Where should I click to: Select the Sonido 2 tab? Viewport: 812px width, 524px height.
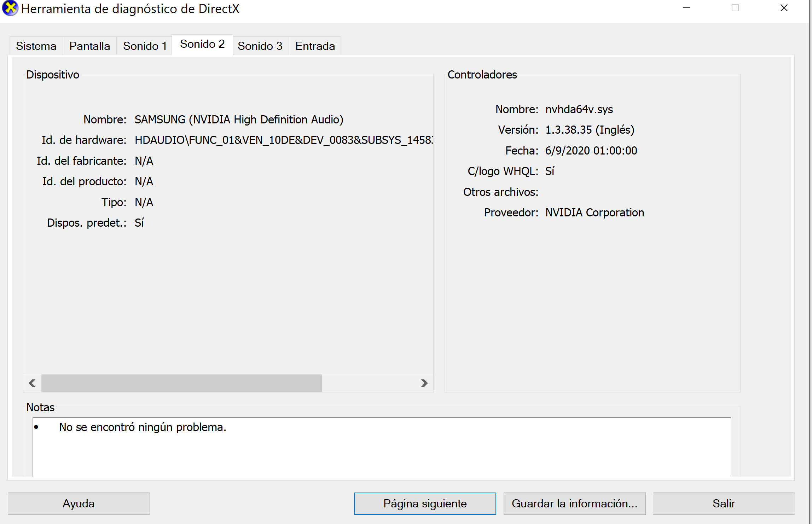(x=202, y=44)
